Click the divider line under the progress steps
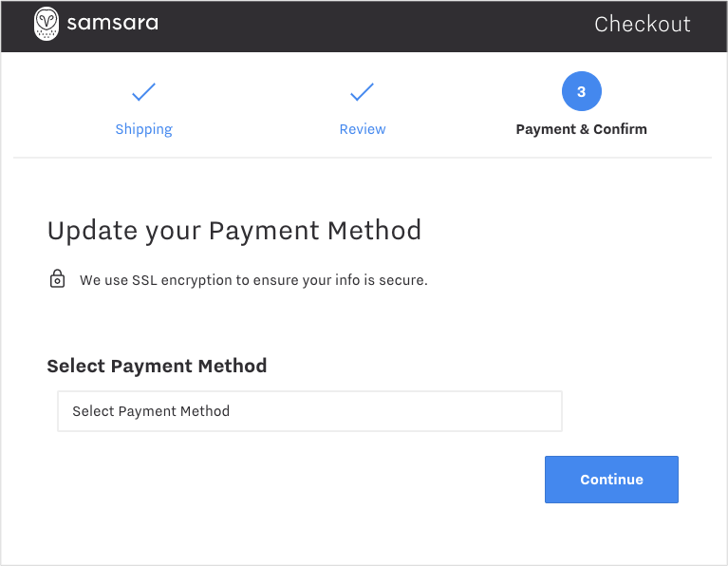This screenshot has height=566, width=728. (363, 158)
